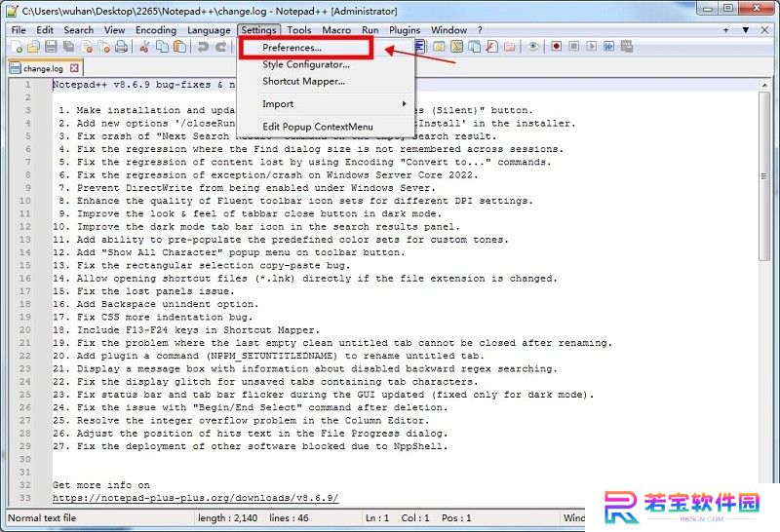Show the Document Map toolbar icon
This screenshot has height=532, width=780.
point(456,47)
